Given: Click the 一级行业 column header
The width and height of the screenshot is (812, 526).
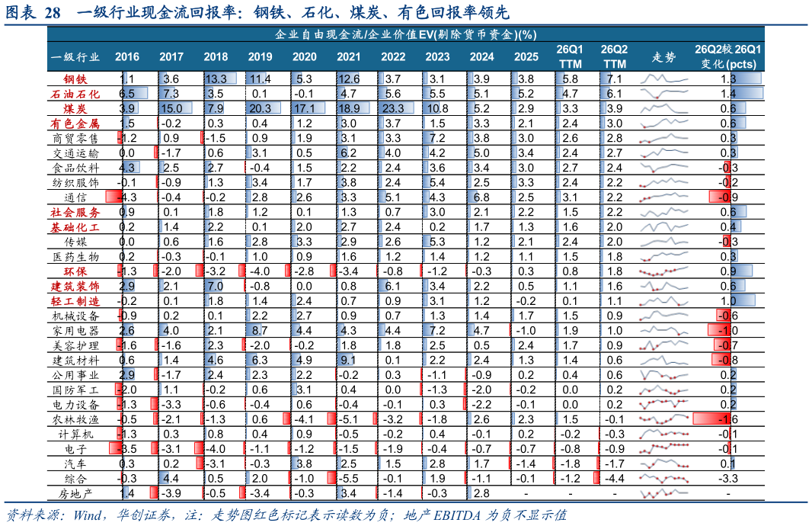Looking at the screenshot, I should [x=75, y=56].
